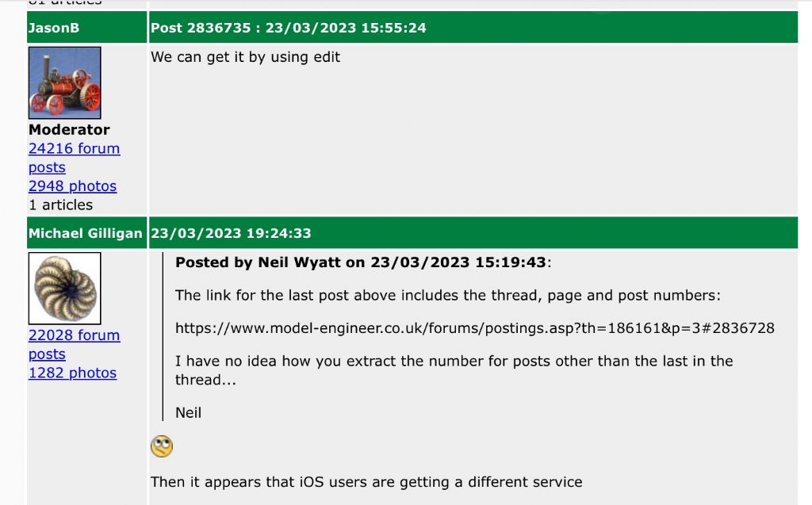This screenshot has height=505, width=812.
Task: Click the Post 2836735 header bar
Action: pyautogui.click(x=473, y=28)
